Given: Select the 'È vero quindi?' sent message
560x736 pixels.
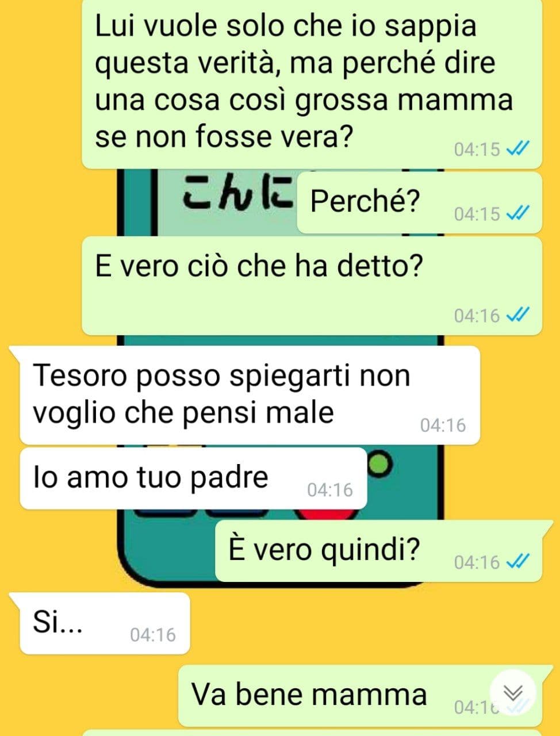Looking at the screenshot, I should 379,551.
